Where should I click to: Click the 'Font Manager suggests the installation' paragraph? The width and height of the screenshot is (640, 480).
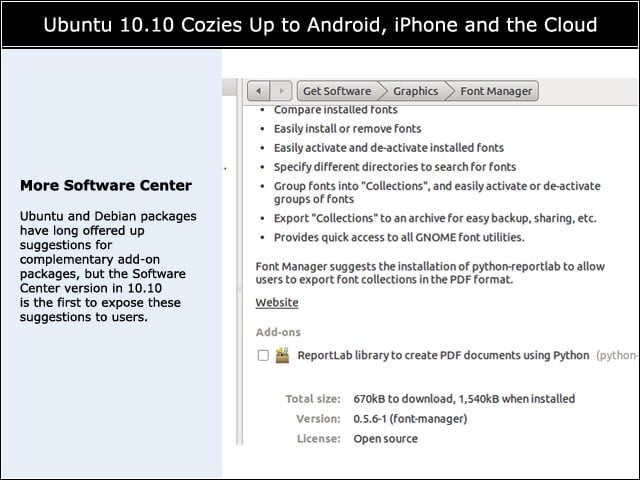point(430,273)
